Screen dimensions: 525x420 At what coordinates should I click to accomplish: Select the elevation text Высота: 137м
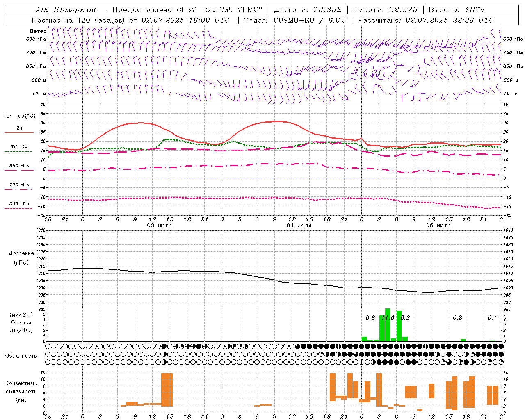point(457,10)
